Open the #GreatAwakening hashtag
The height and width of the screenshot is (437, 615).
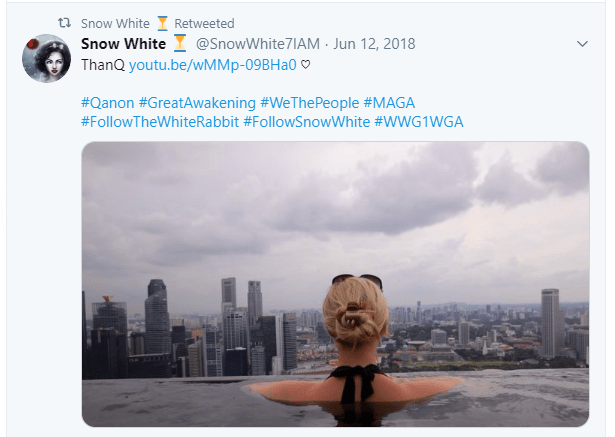pyautogui.click(x=195, y=103)
